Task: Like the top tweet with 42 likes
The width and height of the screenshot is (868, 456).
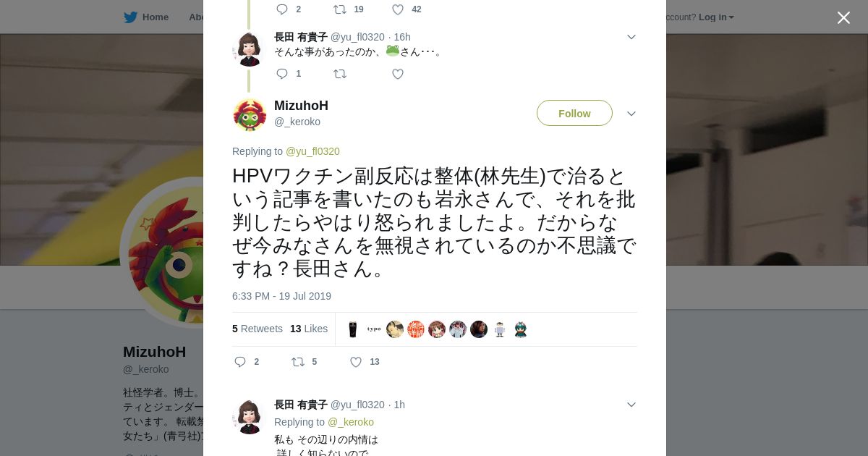Action: pyautogui.click(x=398, y=9)
